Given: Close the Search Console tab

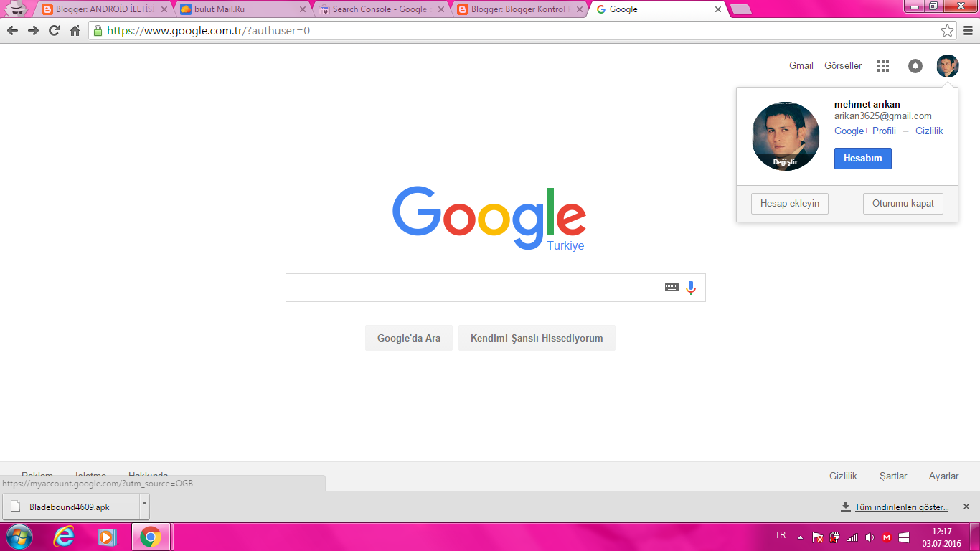Looking at the screenshot, I should pos(440,10).
